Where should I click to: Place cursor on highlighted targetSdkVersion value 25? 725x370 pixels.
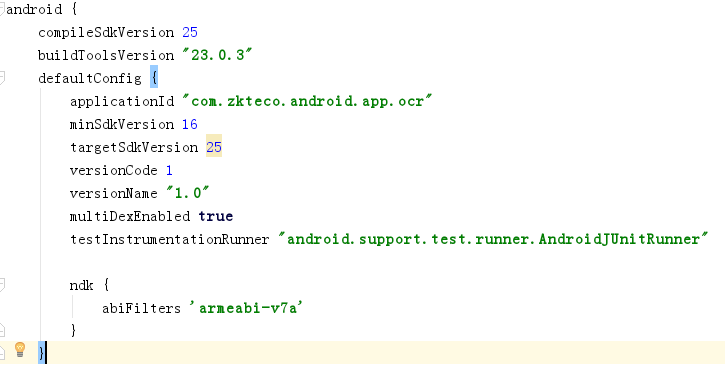[214, 147]
